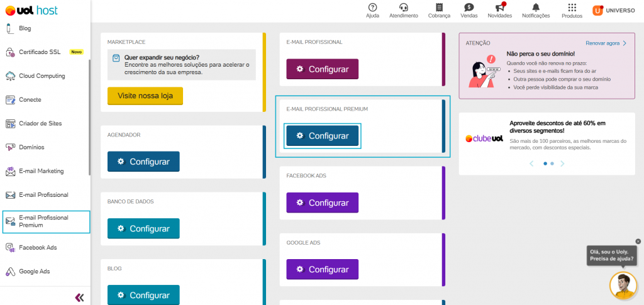Click Configurar under Facebook Ads card
This screenshot has height=305, width=644.
point(323,202)
